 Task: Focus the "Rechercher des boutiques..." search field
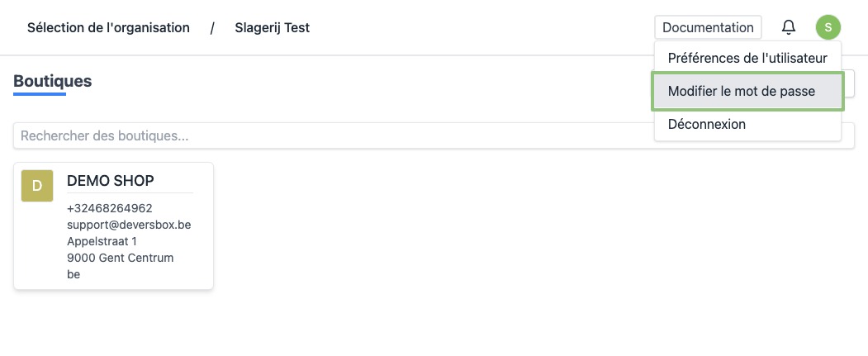pos(330,135)
